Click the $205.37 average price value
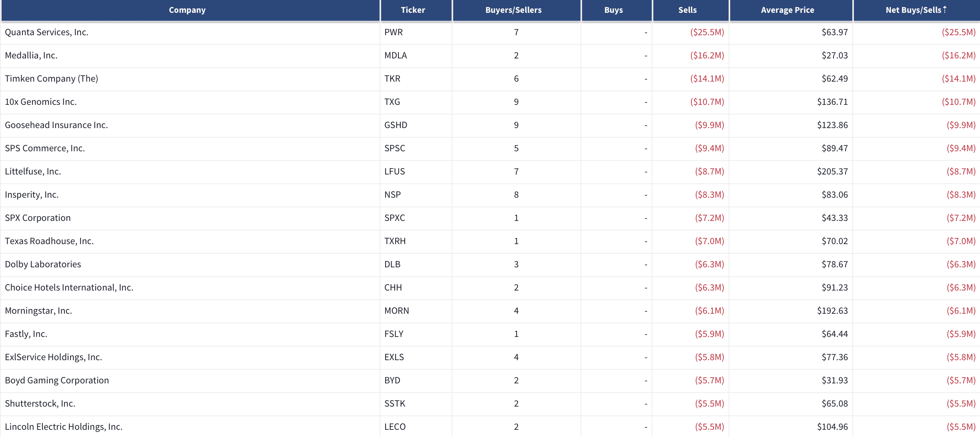This screenshot has height=437, width=980. coord(832,171)
